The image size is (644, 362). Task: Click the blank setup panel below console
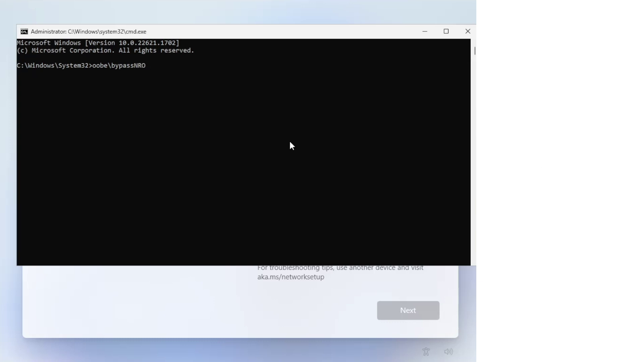click(134, 302)
